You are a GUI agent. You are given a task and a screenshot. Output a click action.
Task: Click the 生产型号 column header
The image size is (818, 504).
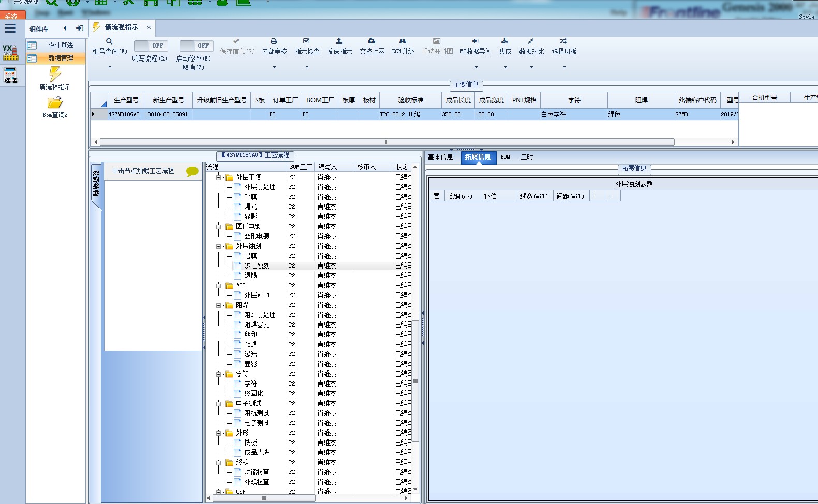(x=126, y=100)
